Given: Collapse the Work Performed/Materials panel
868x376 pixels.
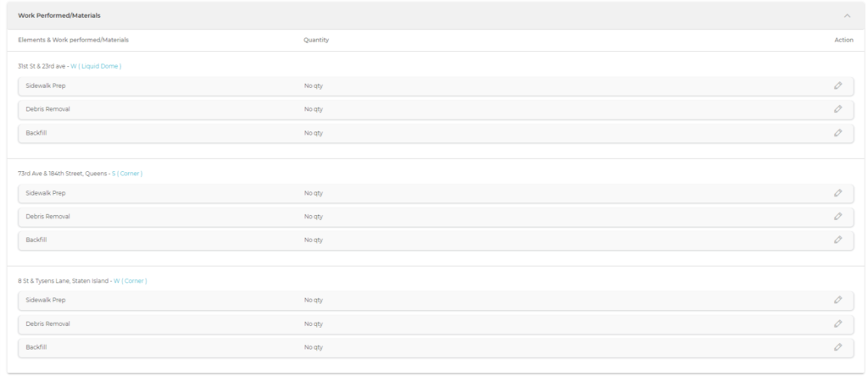Looking at the screenshot, I should pyautogui.click(x=847, y=16).
